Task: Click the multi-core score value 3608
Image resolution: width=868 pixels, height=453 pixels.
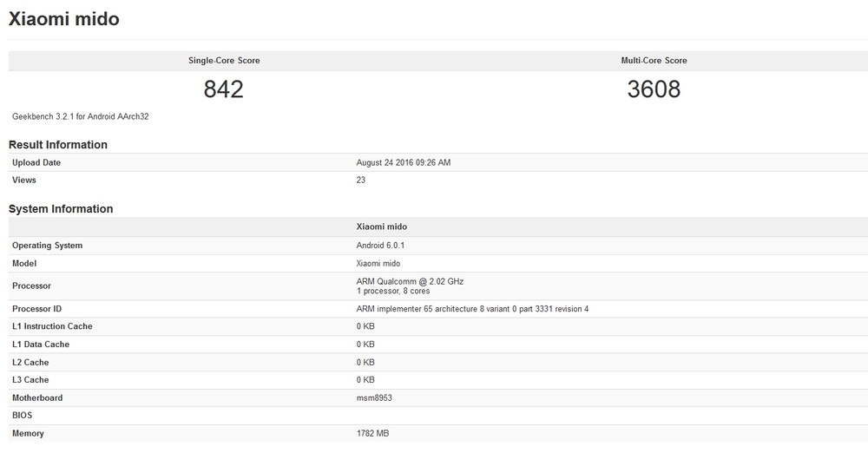Action: pyautogui.click(x=654, y=89)
